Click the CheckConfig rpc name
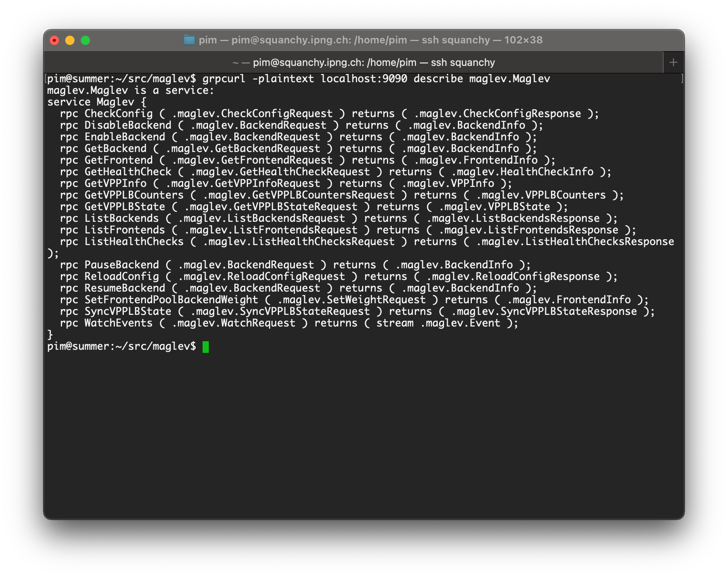This screenshot has height=577, width=728. tap(118, 114)
